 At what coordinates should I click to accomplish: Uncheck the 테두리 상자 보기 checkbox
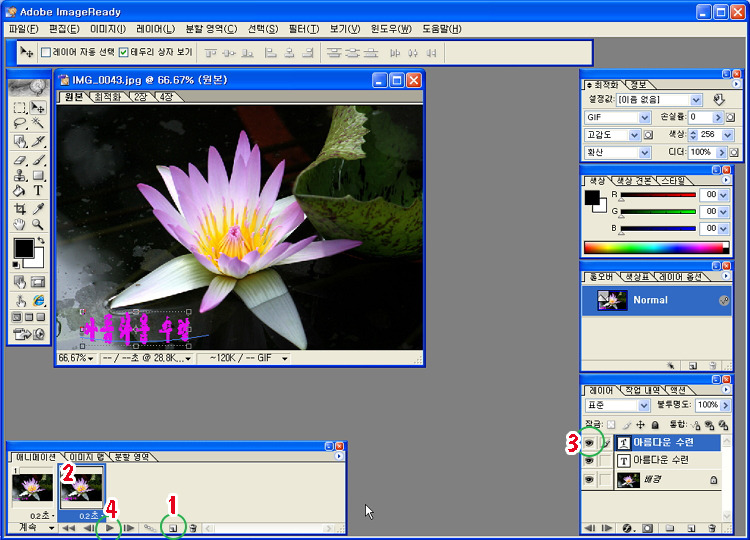[x=123, y=52]
